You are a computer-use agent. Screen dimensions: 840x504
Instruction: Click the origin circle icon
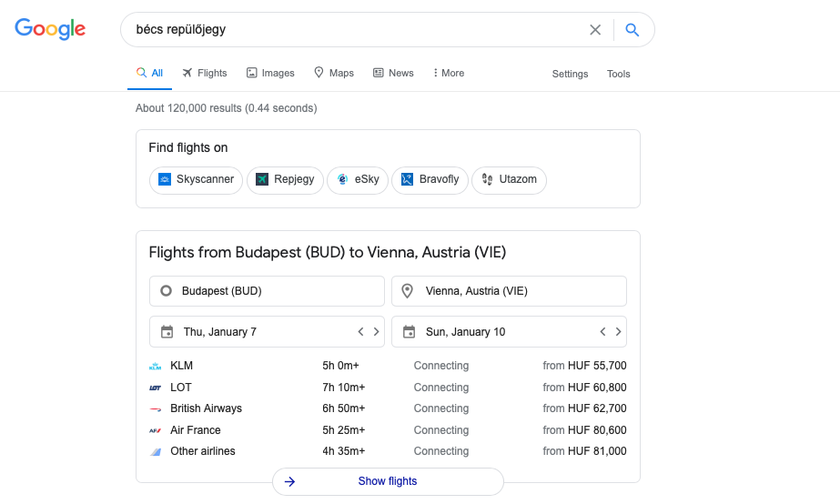[166, 291]
